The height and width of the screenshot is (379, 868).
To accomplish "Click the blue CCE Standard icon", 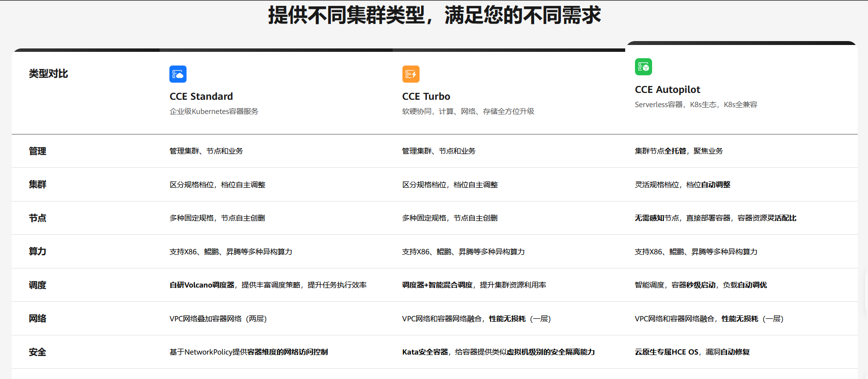I will [x=178, y=74].
